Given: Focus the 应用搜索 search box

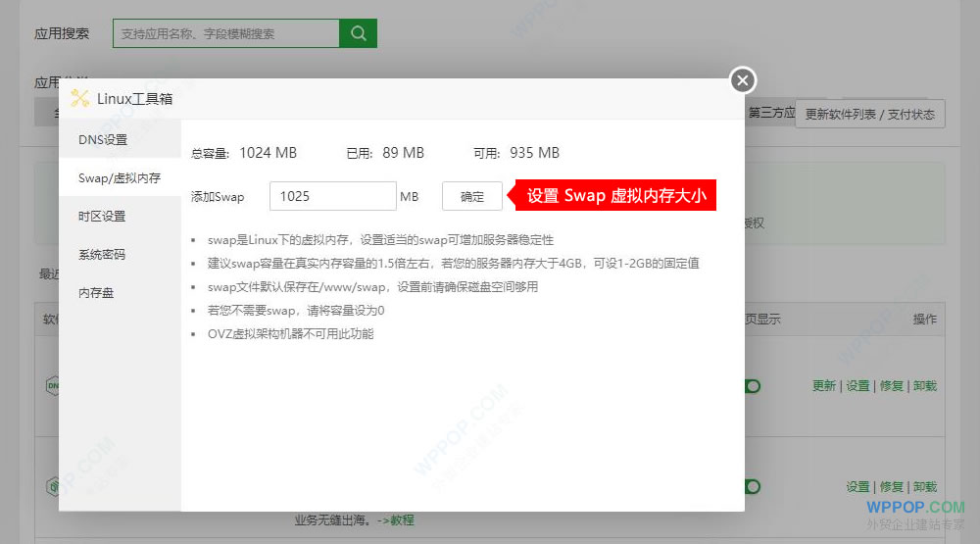Looking at the screenshot, I should pos(225,33).
